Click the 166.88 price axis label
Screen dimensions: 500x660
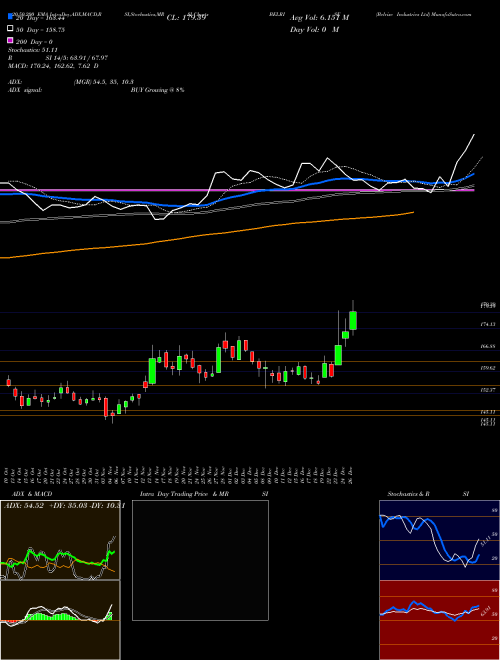pyautogui.click(x=488, y=346)
